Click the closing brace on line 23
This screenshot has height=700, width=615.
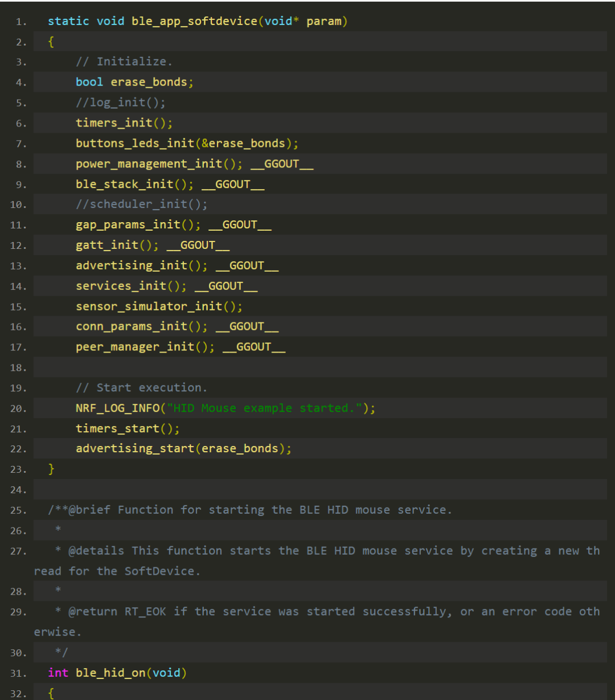(51, 469)
